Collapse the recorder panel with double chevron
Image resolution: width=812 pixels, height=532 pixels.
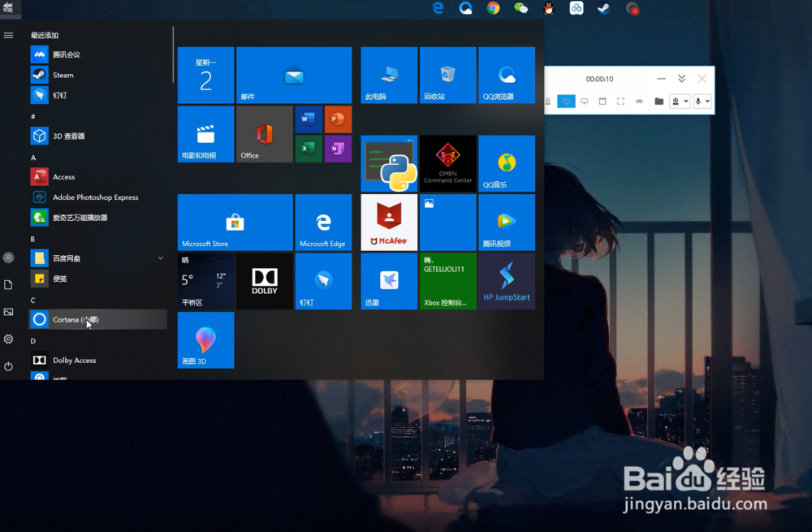point(681,79)
